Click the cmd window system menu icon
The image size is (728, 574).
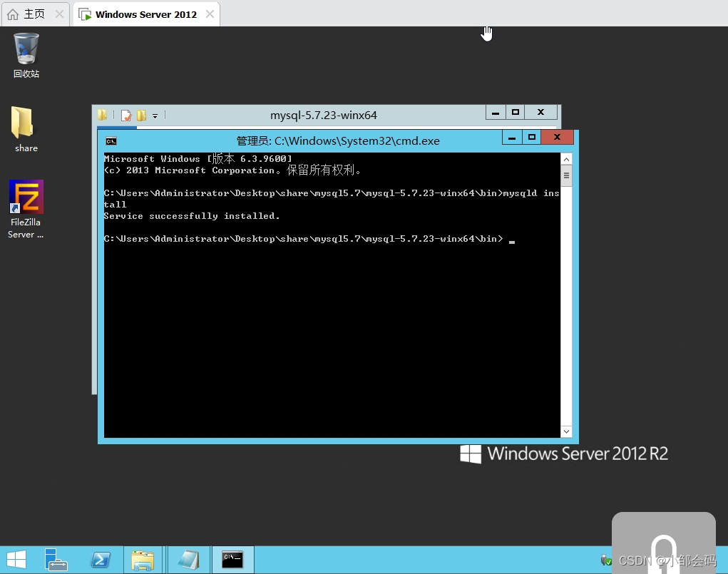[111, 141]
